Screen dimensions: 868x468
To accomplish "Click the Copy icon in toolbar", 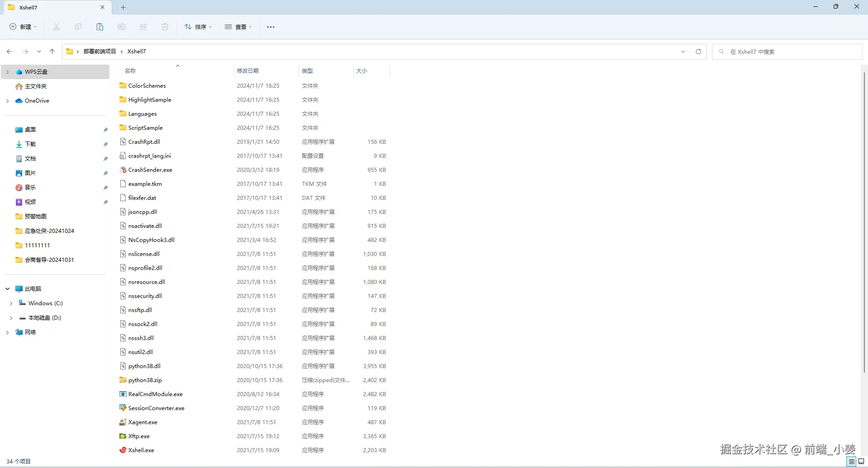I will (78, 27).
